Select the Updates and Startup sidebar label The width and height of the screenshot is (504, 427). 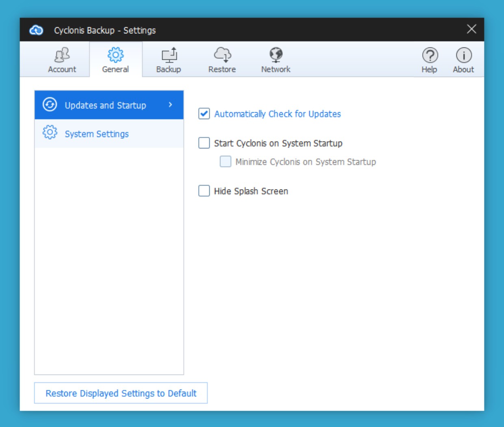tap(105, 105)
